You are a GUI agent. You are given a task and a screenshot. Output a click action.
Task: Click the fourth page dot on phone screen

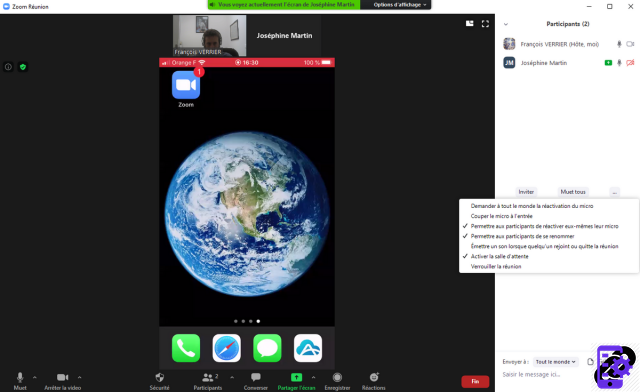point(258,321)
